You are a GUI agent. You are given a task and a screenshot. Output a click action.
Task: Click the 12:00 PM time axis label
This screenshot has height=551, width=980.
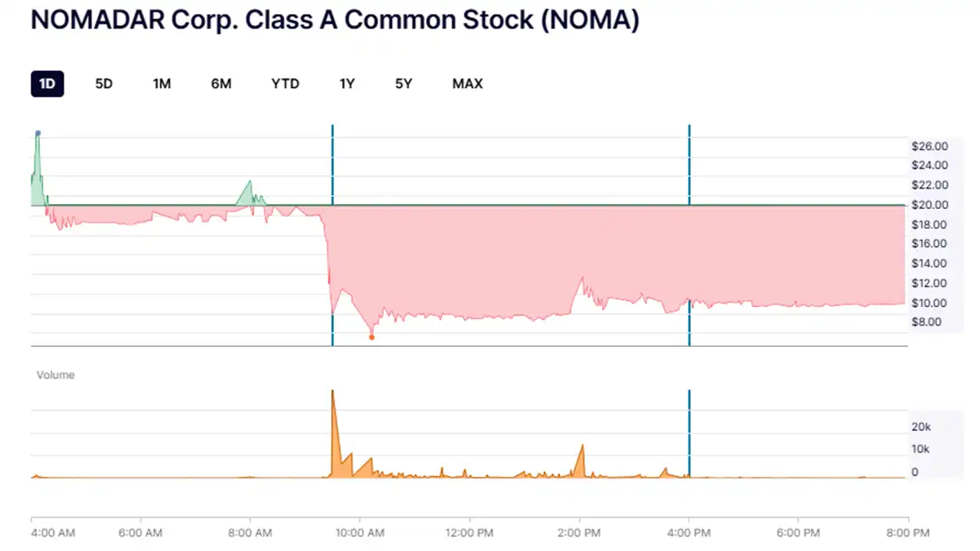pos(470,532)
